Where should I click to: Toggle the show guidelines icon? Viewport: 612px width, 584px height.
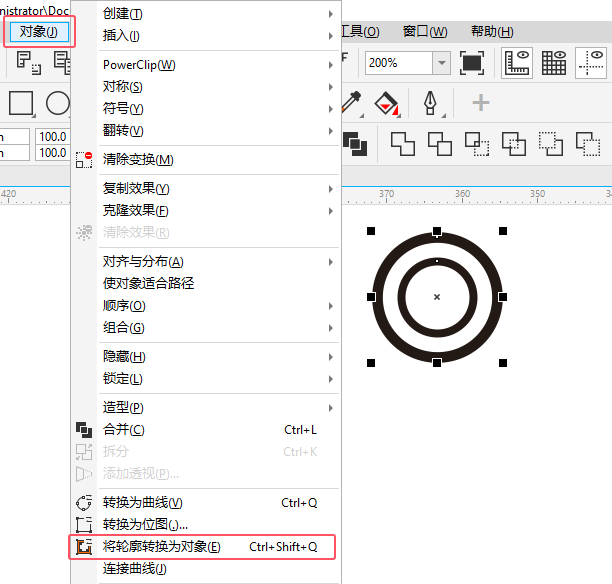pyautogui.click(x=591, y=63)
